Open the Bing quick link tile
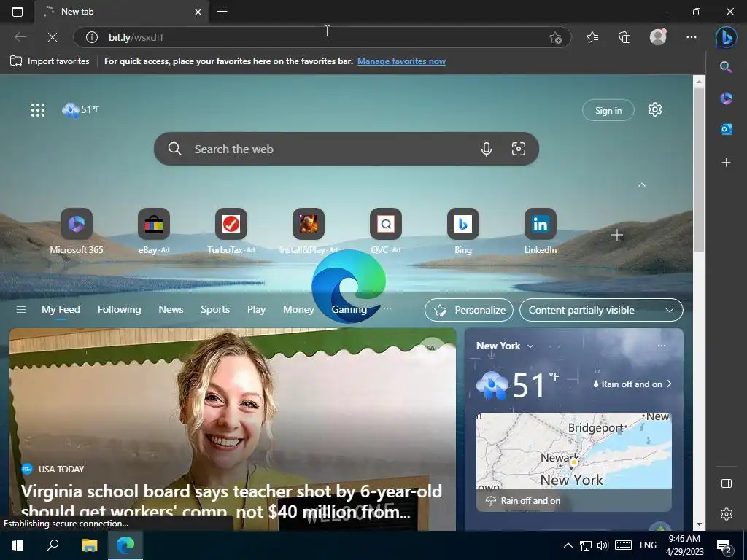This screenshot has height=560, width=747. [x=462, y=230]
